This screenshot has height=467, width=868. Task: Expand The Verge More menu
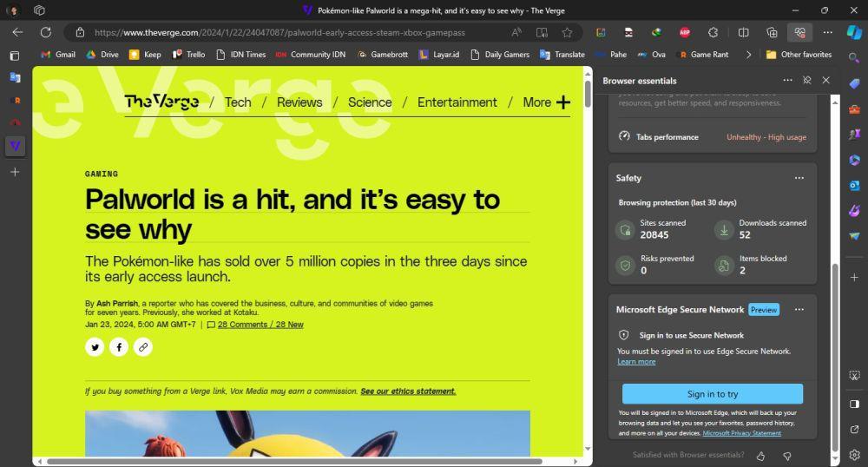tap(546, 102)
